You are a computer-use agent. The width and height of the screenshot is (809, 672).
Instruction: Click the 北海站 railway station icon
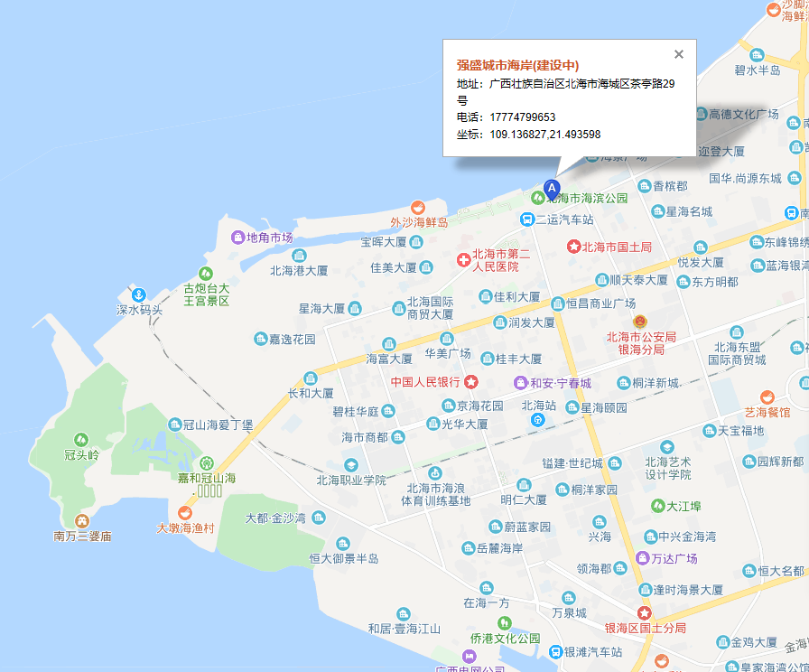pyautogui.click(x=538, y=420)
